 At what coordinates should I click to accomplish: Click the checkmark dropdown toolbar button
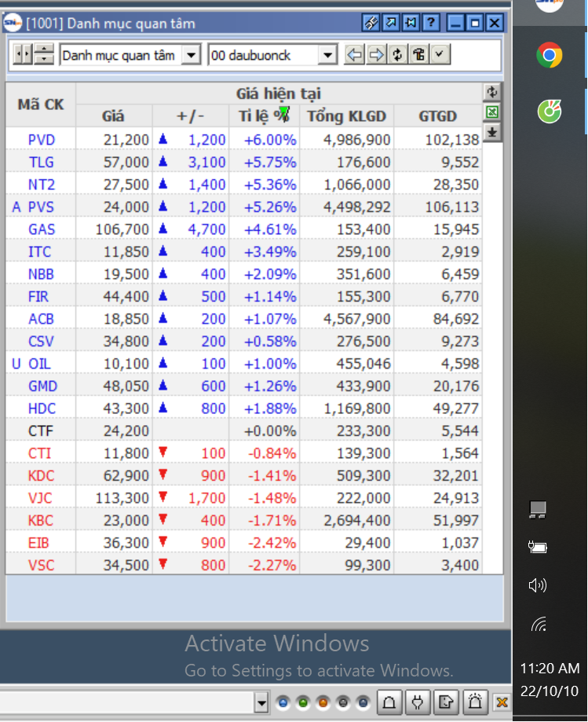pos(440,55)
